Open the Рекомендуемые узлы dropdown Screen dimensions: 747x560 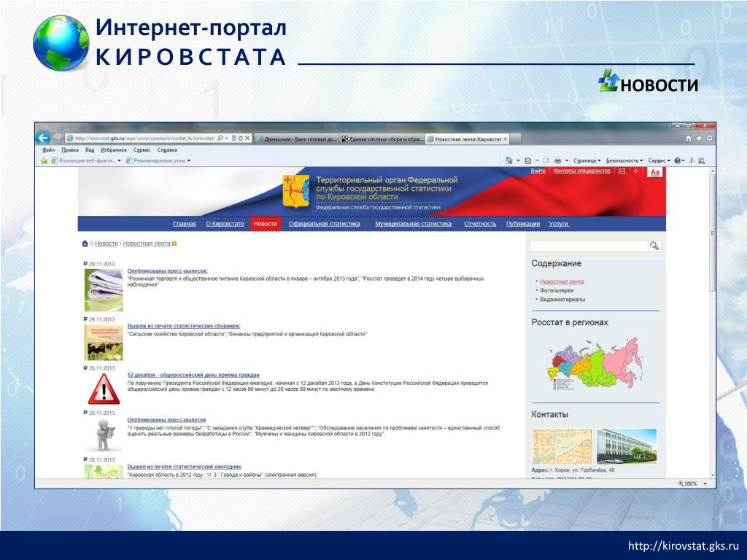pyautogui.click(x=158, y=161)
